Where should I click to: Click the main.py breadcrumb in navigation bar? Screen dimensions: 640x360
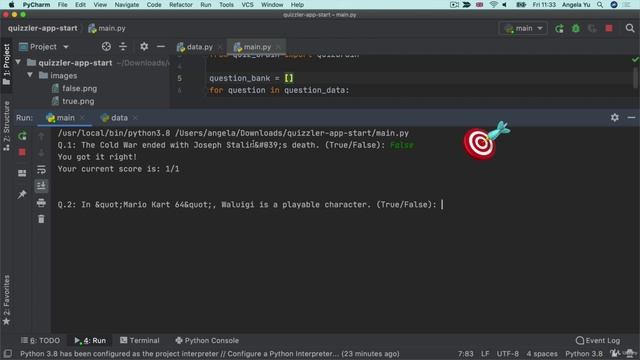[107, 29]
